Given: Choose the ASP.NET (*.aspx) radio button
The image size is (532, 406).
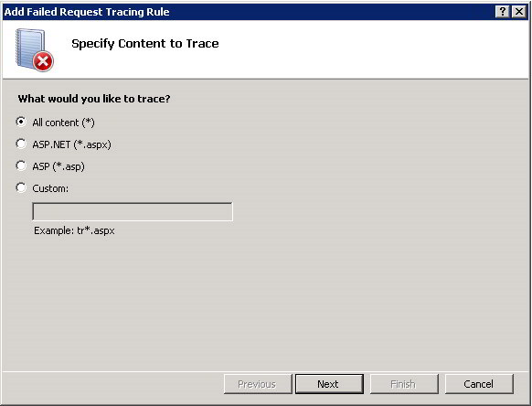Looking at the screenshot, I should point(21,144).
